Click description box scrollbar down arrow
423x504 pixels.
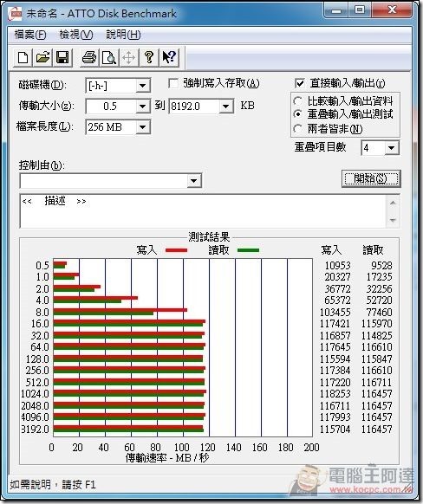pos(393,220)
